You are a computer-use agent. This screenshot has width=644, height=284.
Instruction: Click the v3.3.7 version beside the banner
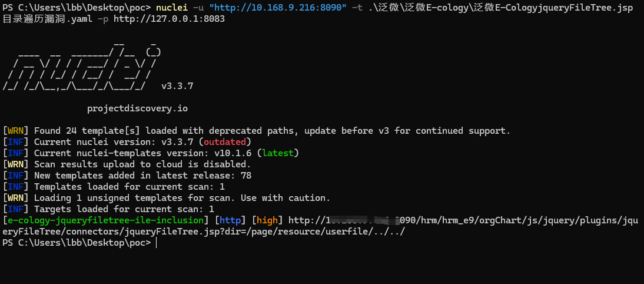177,86
